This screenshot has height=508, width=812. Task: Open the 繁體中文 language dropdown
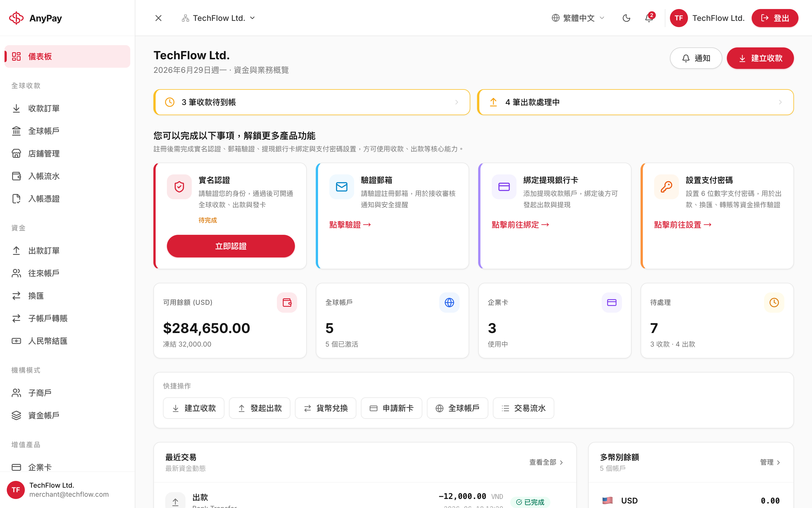pos(578,18)
